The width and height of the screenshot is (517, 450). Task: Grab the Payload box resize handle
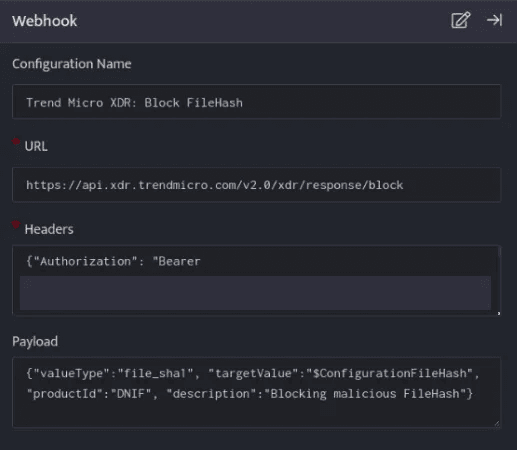coord(497,424)
